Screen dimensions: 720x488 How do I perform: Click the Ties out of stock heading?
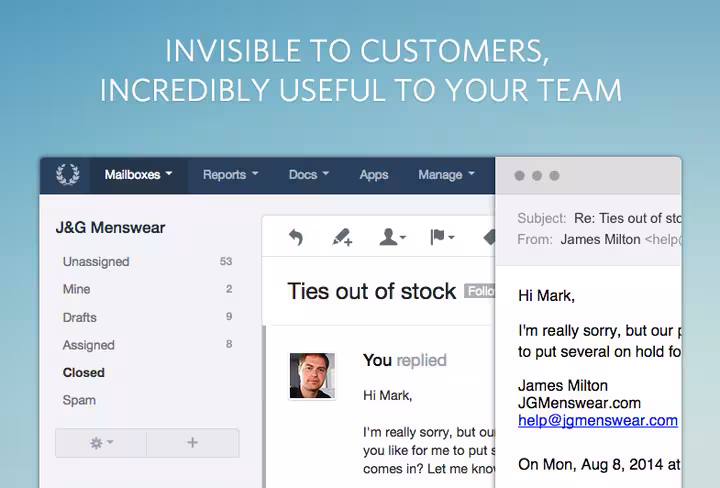pyautogui.click(x=371, y=292)
